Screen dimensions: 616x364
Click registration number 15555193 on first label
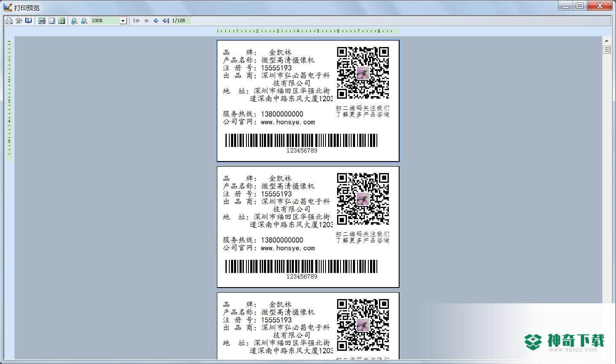pyautogui.click(x=276, y=68)
